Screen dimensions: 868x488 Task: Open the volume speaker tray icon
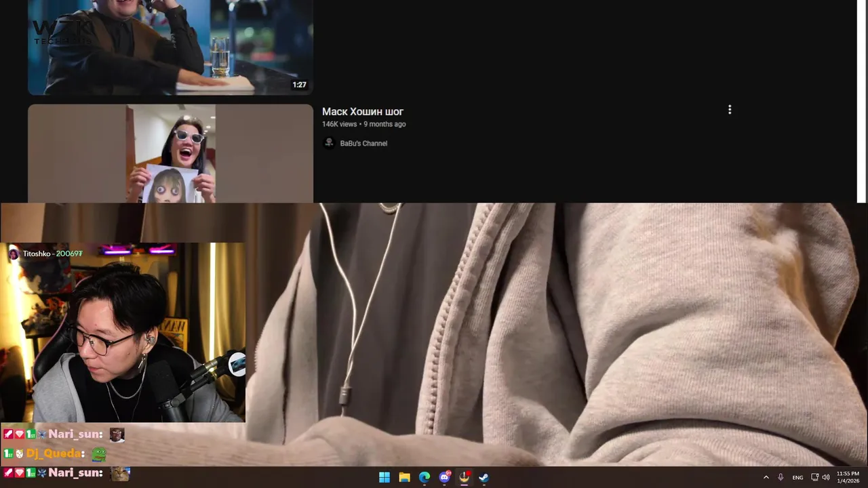click(x=826, y=477)
